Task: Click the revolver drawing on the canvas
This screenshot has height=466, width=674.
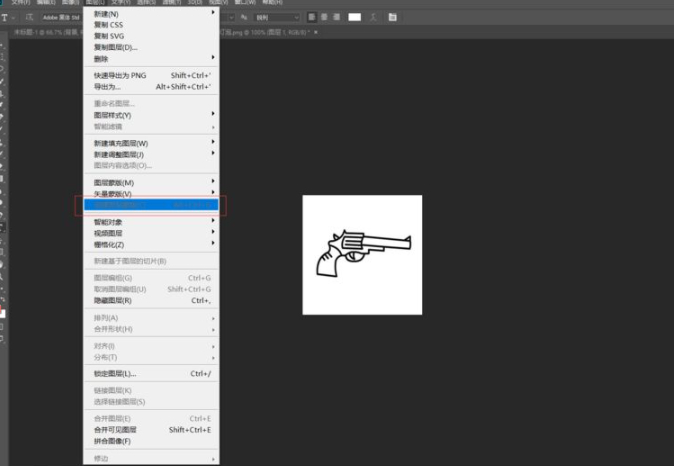Action: (x=364, y=254)
